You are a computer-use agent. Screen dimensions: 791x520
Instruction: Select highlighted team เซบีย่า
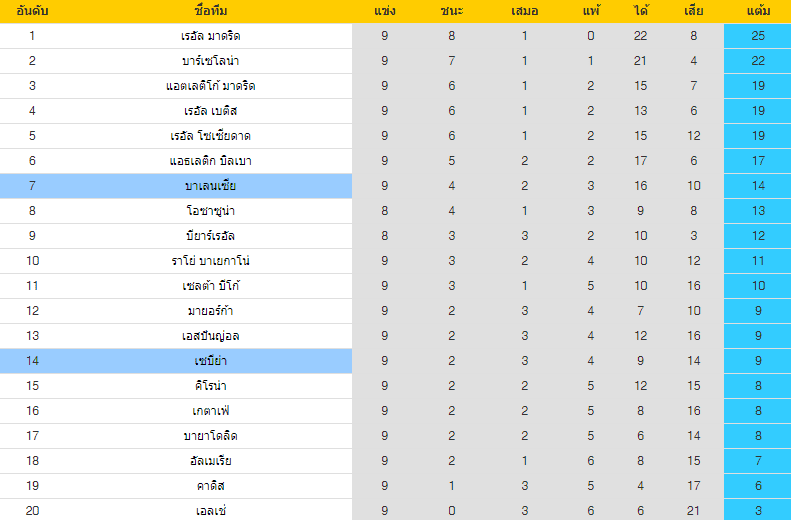click(x=211, y=361)
